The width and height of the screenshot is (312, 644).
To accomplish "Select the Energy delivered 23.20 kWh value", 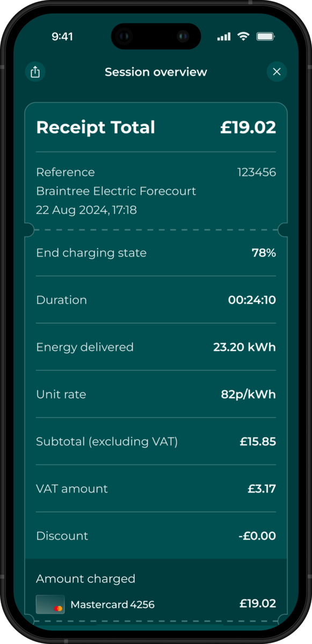I will 244,347.
